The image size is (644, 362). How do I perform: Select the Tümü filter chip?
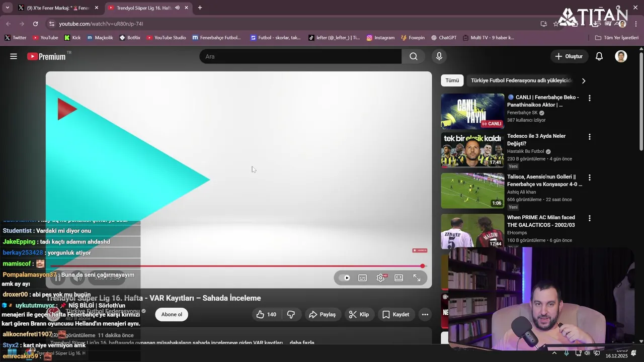point(452,80)
